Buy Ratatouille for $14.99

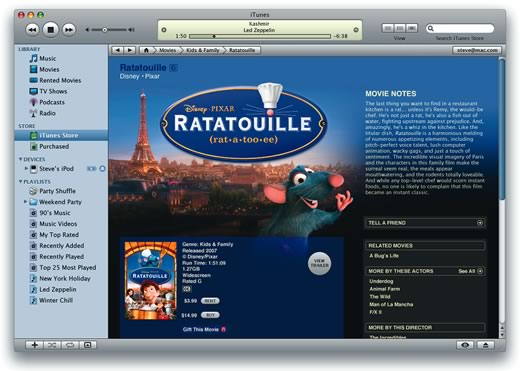[x=210, y=315]
